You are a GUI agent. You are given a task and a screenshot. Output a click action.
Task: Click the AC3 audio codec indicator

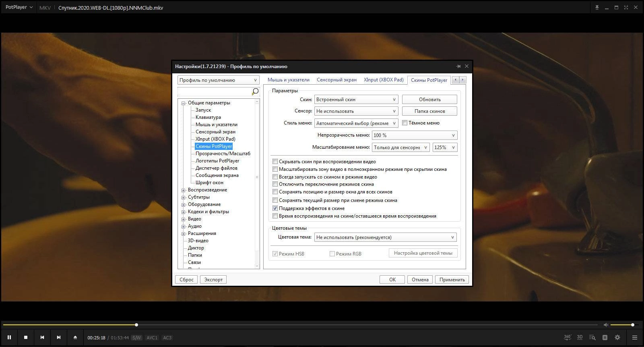coord(167,338)
